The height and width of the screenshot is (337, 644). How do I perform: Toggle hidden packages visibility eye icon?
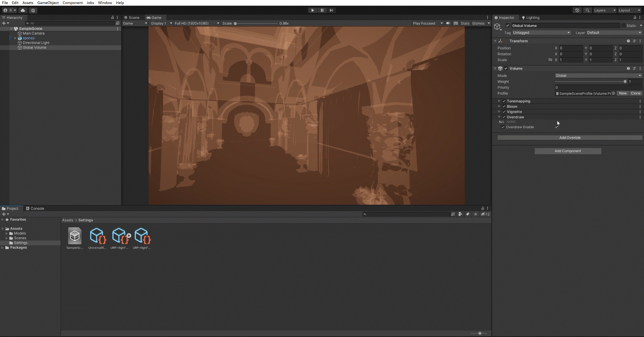tap(485, 214)
